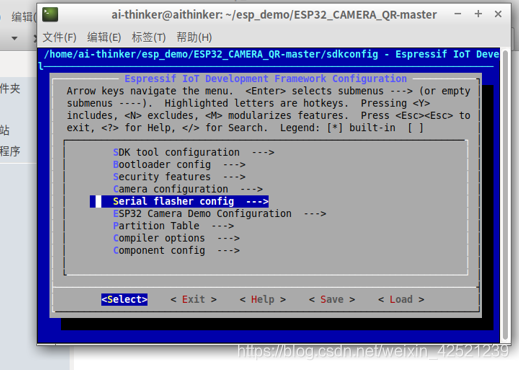This screenshot has height=370, width=519.
Task: Maximize the terminal window with plus button
Action: (x=478, y=14)
